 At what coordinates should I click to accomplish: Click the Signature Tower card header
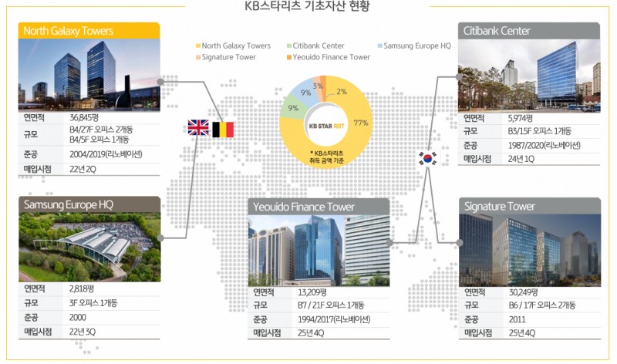tap(530, 206)
